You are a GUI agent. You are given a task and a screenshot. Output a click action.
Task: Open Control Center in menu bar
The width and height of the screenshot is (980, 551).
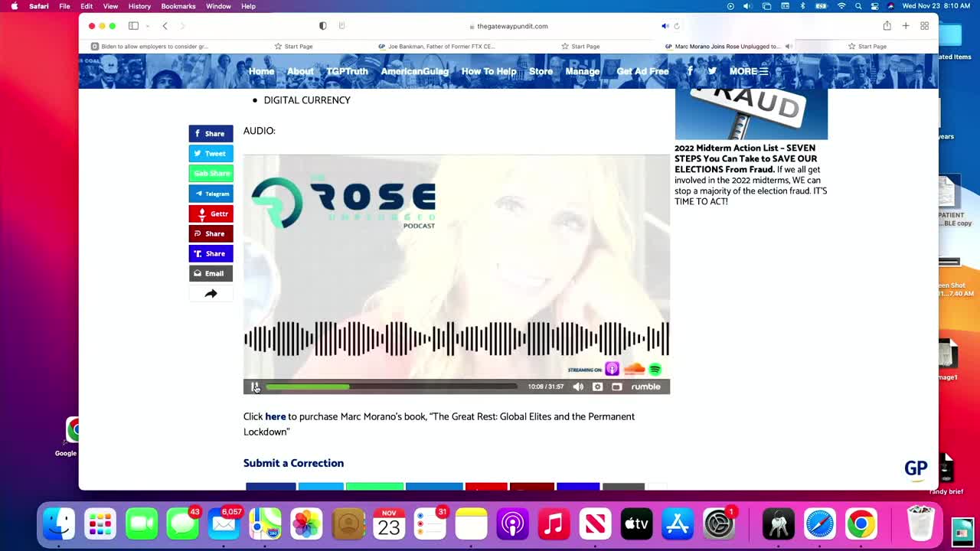click(874, 6)
